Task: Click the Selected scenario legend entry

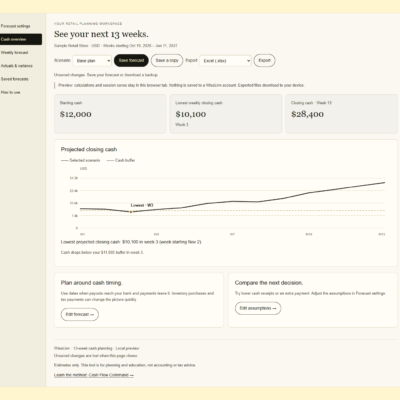Action: (80, 160)
